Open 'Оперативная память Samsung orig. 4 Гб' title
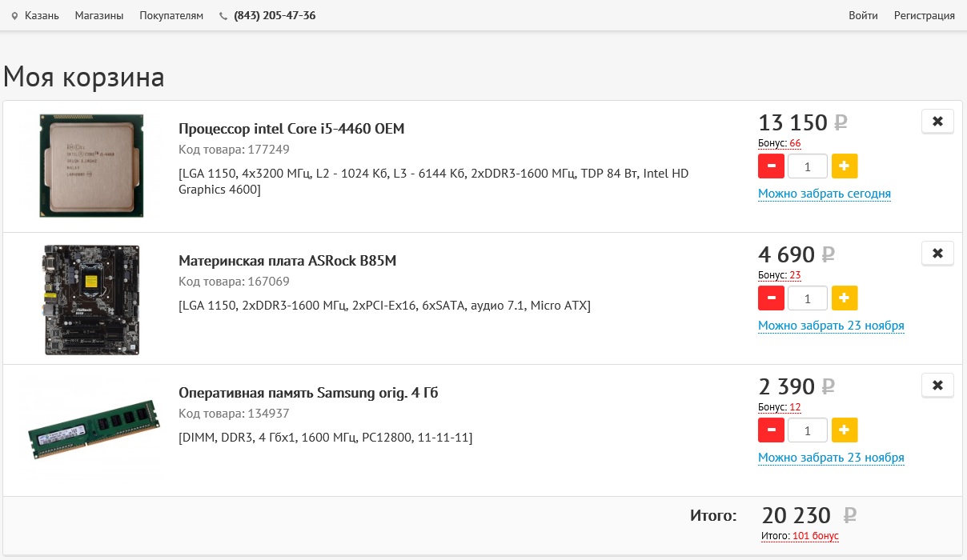Viewport: 967px width, 560px height. pos(308,393)
